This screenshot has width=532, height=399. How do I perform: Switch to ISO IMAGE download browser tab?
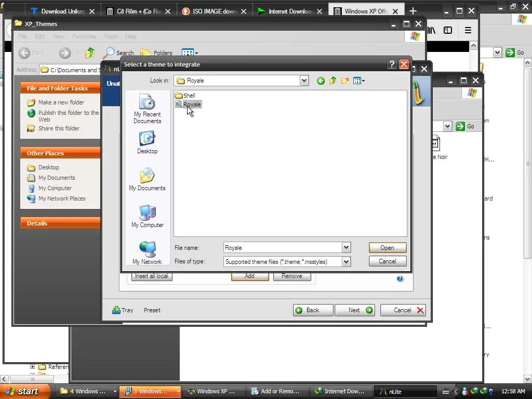tap(214, 11)
